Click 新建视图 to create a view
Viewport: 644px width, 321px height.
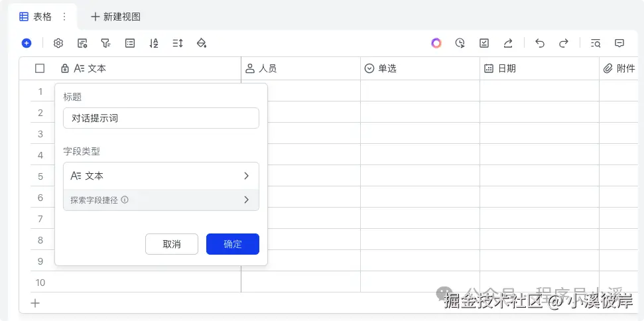pos(116,17)
